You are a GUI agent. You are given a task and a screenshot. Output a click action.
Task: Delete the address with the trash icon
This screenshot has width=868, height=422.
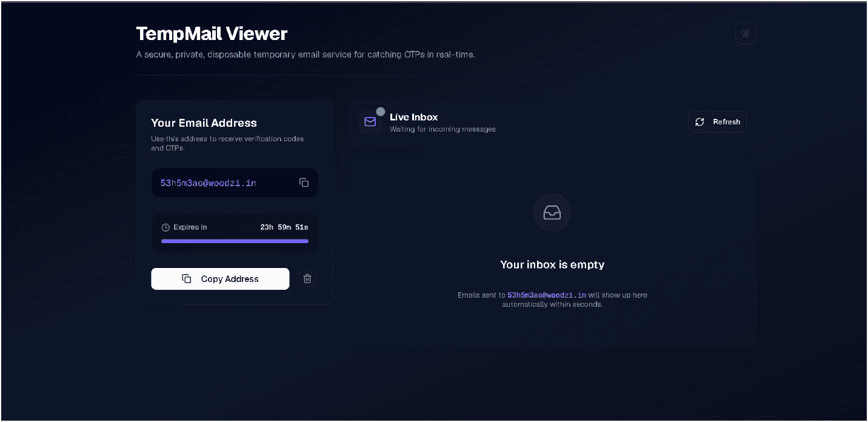307,279
